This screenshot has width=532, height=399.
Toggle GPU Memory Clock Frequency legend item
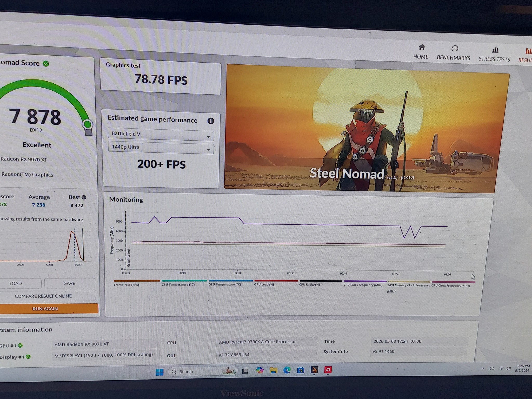point(409,287)
